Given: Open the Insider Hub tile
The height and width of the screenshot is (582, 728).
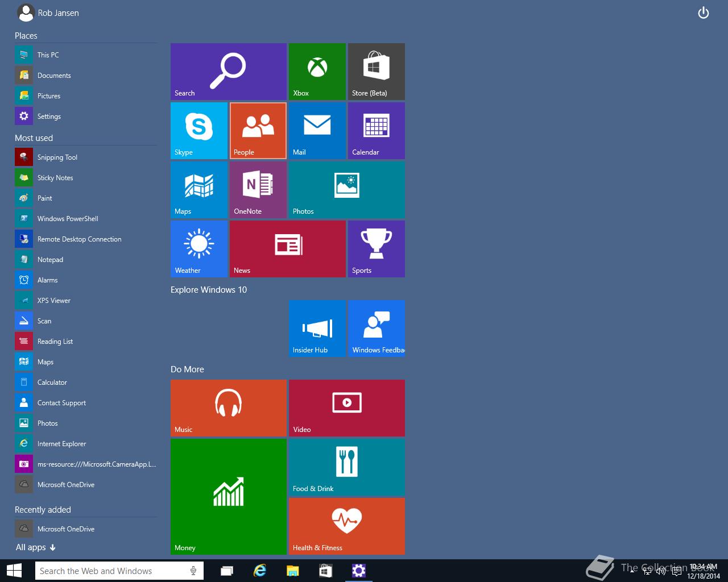Looking at the screenshot, I should (x=317, y=329).
